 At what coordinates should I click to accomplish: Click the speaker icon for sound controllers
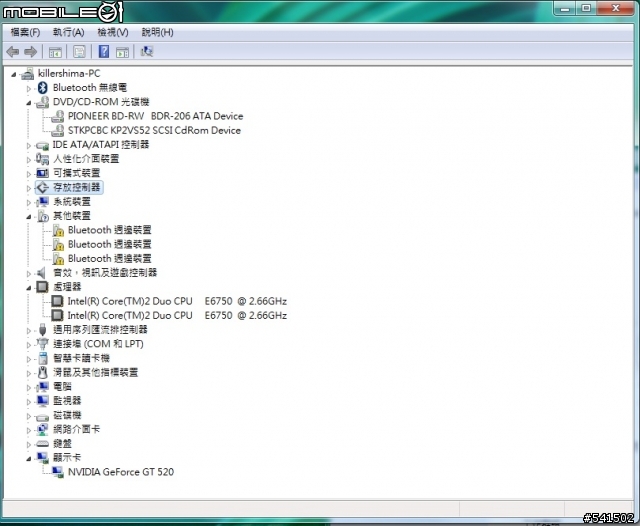point(42,273)
